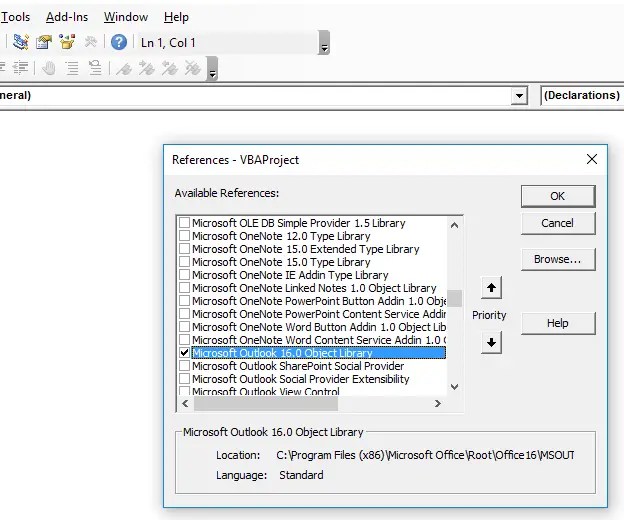Move reference priority up with the arrow
The height and width of the screenshot is (520, 624).
coord(491,288)
